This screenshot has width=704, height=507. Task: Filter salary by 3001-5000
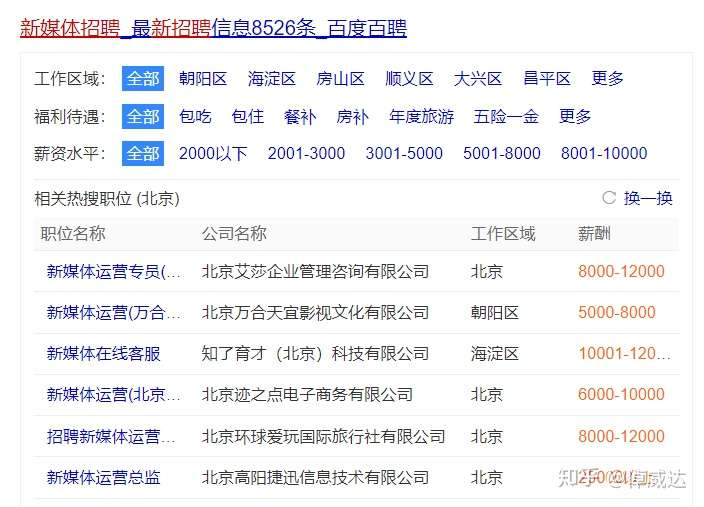click(x=404, y=154)
